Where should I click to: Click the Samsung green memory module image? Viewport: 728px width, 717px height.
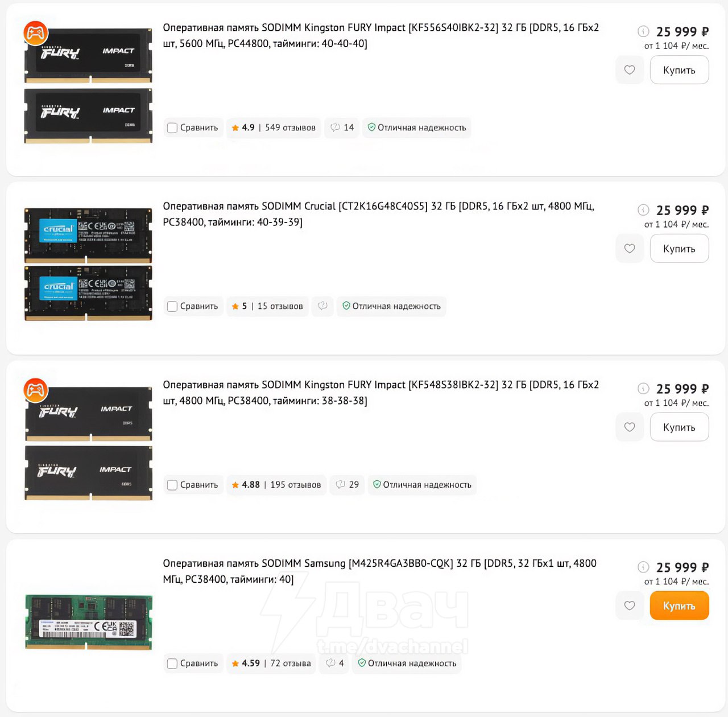tap(88, 621)
